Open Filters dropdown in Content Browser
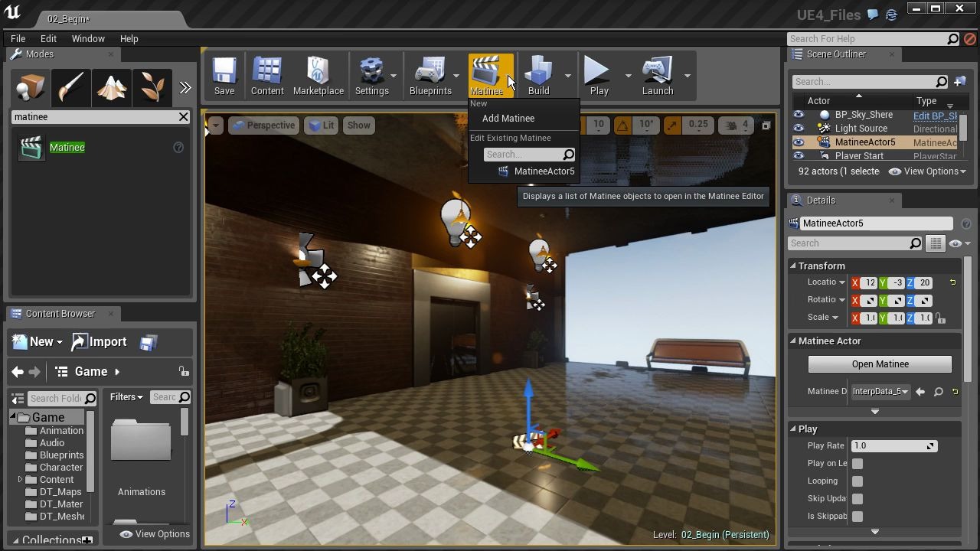Image resolution: width=980 pixels, height=551 pixels. (126, 397)
